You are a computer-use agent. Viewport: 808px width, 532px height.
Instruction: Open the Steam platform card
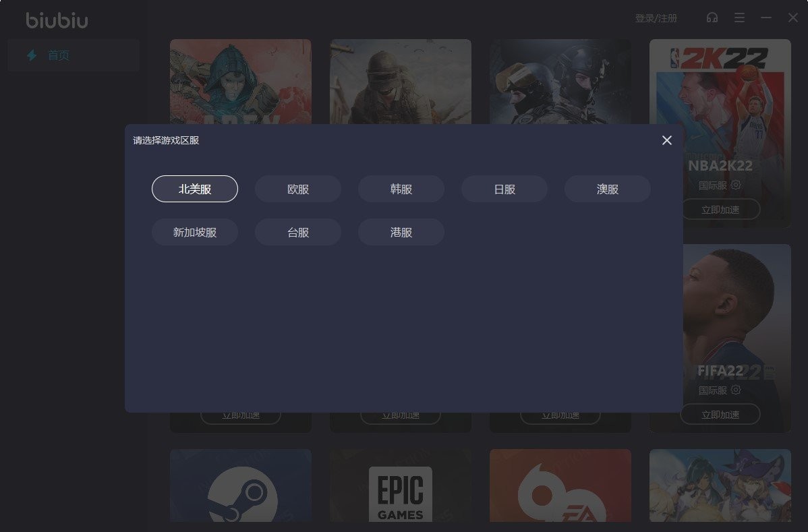tap(241, 485)
